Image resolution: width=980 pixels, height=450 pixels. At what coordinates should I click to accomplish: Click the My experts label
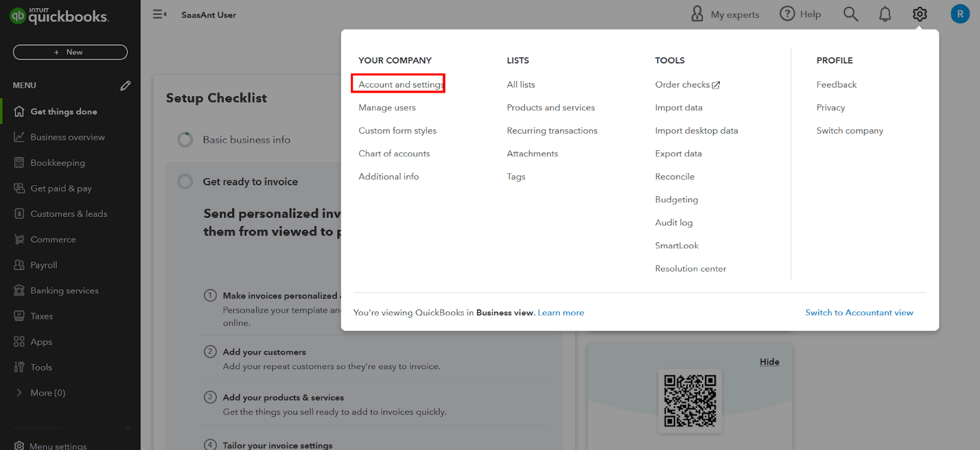pos(735,15)
